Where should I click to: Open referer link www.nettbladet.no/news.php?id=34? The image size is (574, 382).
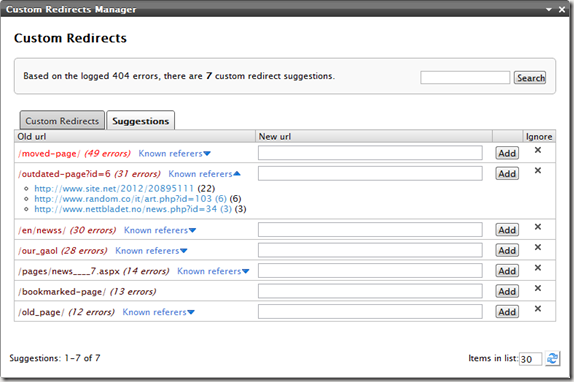click(x=133, y=209)
